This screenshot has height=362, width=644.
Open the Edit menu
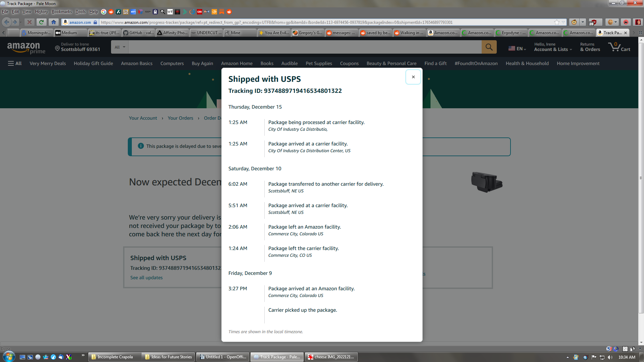(x=15, y=12)
